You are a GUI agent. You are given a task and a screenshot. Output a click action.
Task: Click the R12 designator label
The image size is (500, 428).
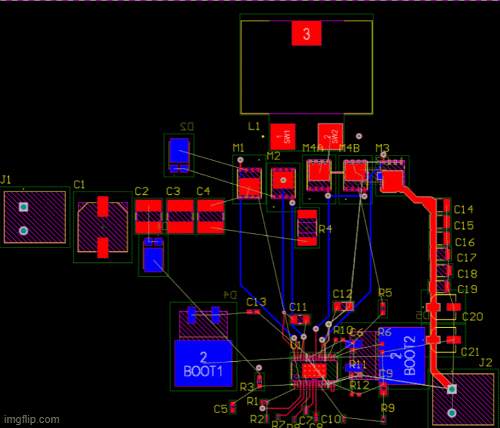[359, 385]
